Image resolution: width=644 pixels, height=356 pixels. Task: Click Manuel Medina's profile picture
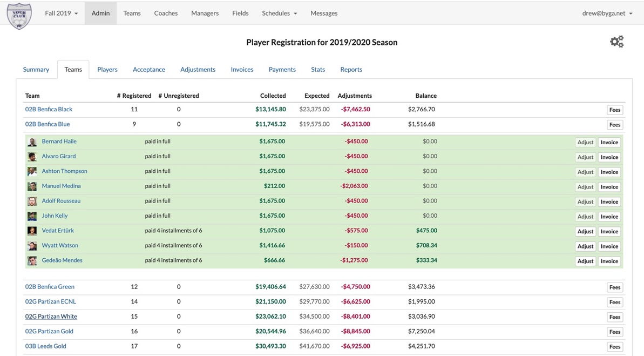point(32,186)
